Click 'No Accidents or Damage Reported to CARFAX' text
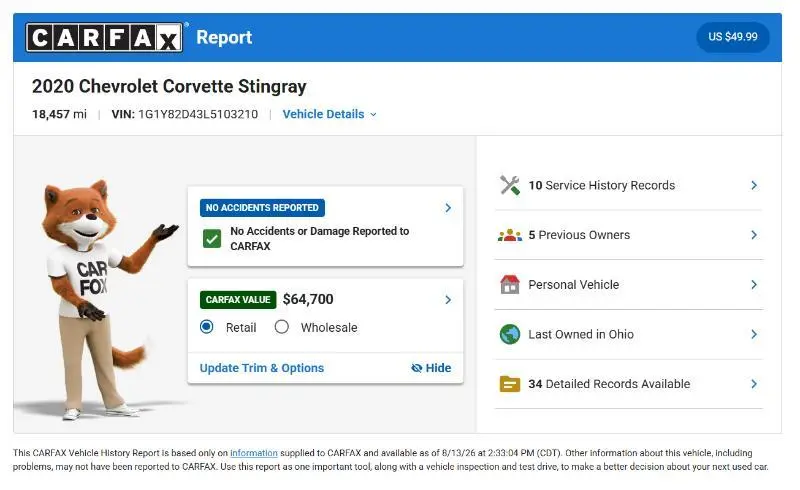This screenshot has height=490, width=800. click(x=319, y=238)
